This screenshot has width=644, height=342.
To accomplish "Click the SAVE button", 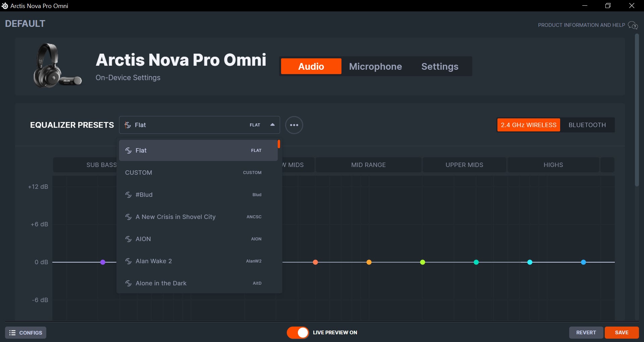I will click(622, 333).
